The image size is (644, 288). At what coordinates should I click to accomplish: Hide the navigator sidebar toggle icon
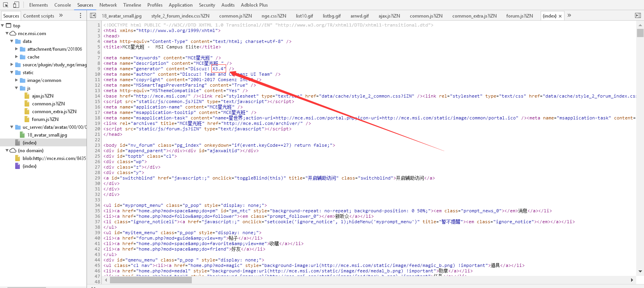pyautogui.click(x=93, y=16)
